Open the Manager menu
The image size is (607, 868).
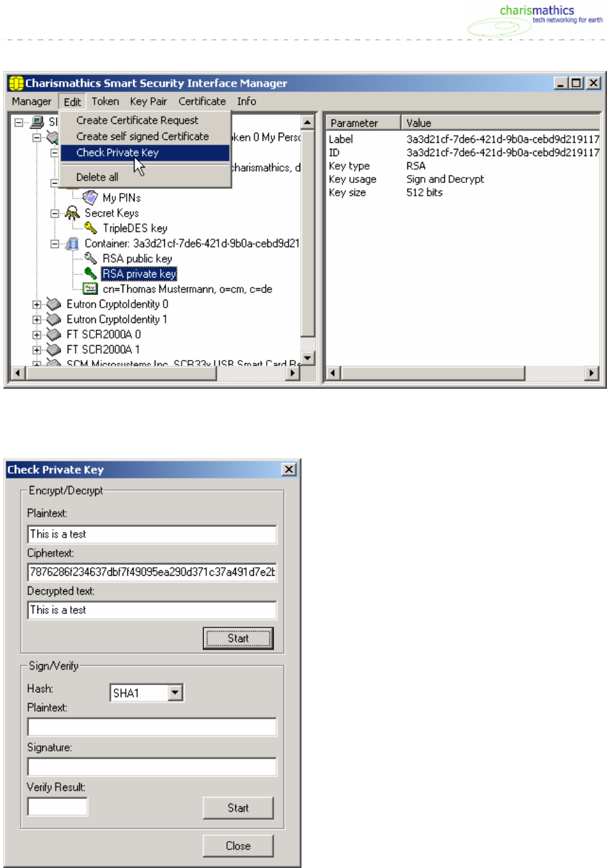31,102
